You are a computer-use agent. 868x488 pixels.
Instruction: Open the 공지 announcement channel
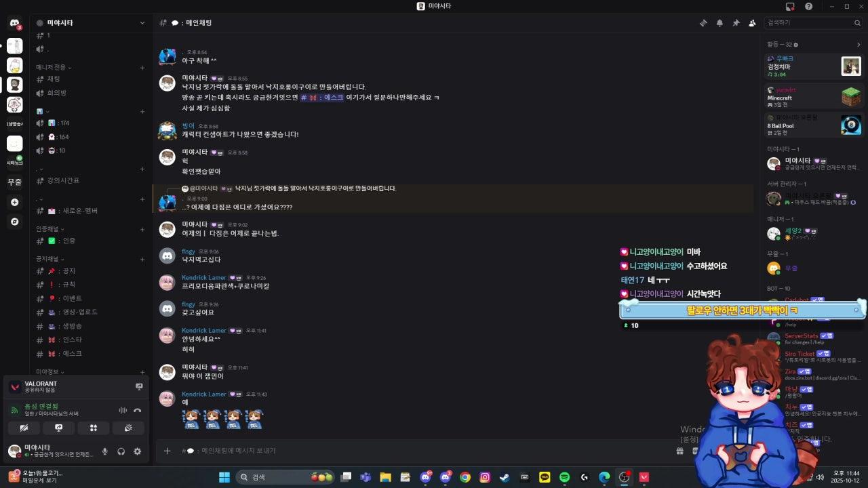pyautogui.click(x=68, y=271)
